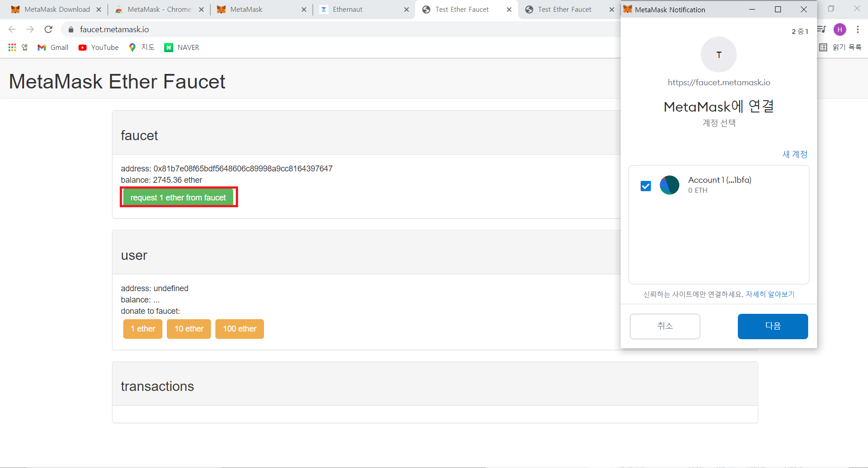The width and height of the screenshot is (868, 468).
Task: Close the Ethernaut tab
Action: [x=406, y=10]
